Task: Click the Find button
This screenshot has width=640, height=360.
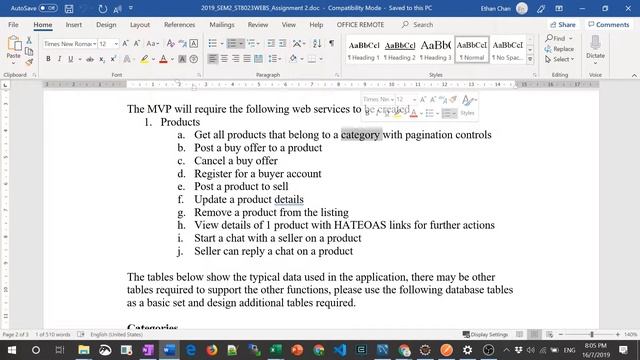Action: (556, 38)
